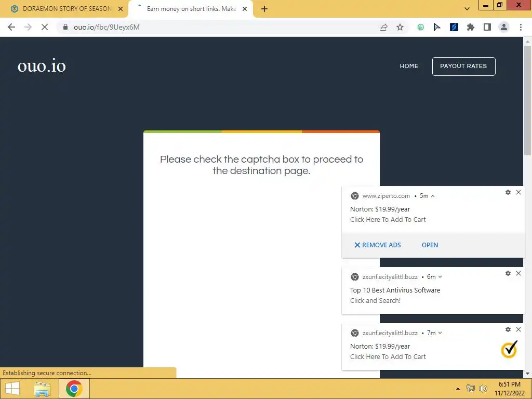This screenshot has width=532, height=399.
Task: Collapse the ziperto.com notification chevron
Action: click(x=433, y=196)
